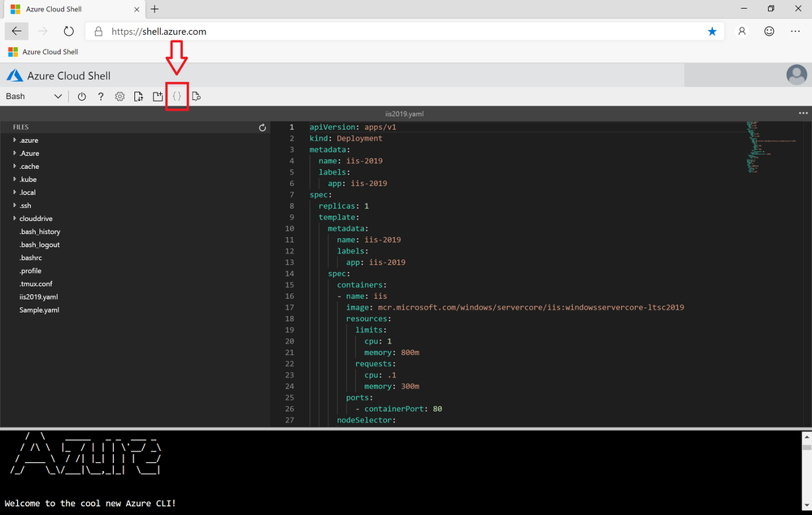This screenshot has width=812, height=515.
Task: Open the .bash_history file
Action: click(40, 232)
